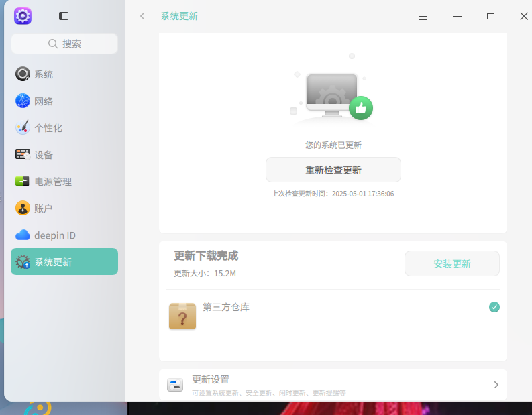Click the 第三方仓库 label

226,307
